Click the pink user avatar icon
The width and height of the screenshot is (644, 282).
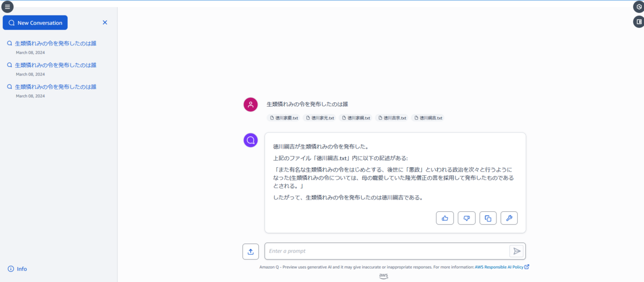point(251,105)
